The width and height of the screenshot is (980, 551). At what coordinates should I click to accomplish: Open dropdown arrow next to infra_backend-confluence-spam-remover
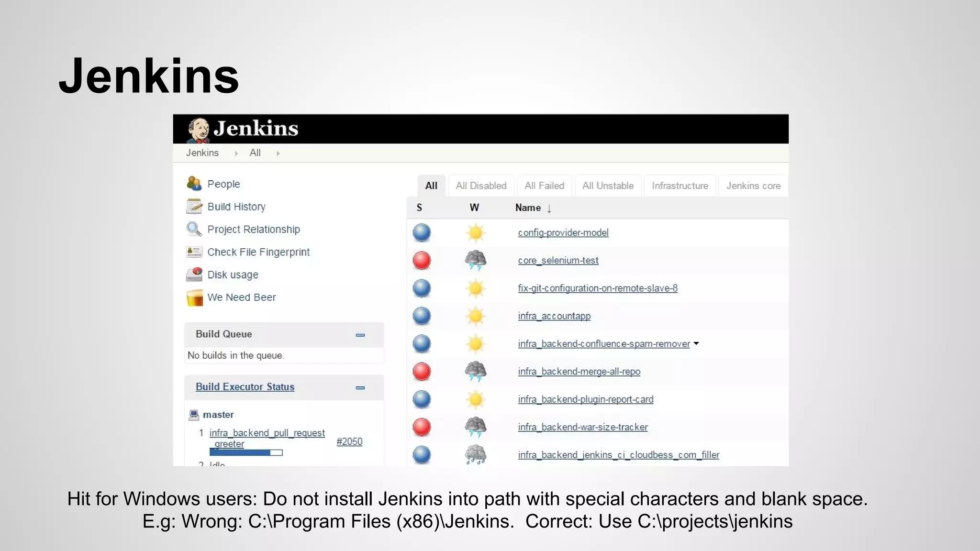[x=696, y=343]
